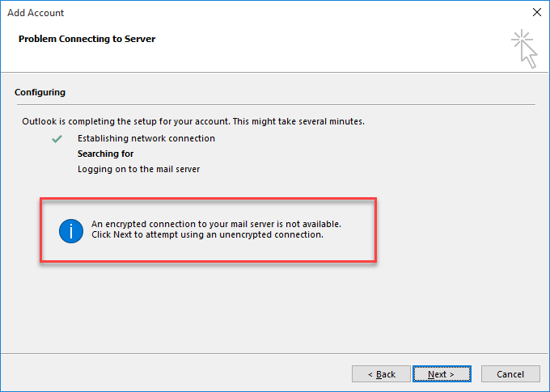
Task: Click the cursor sparkle wizard icon
Action: [x=524, y=48]
